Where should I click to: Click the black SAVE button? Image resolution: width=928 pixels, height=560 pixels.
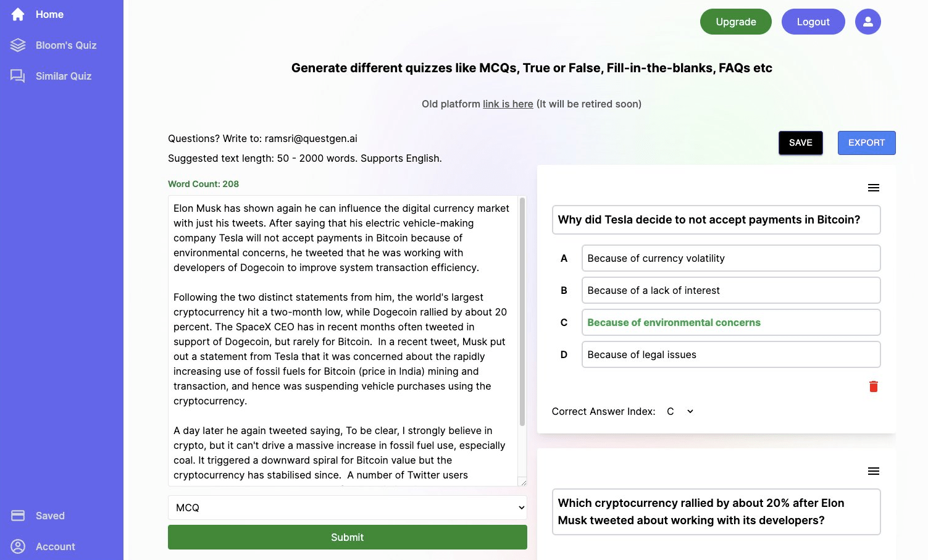[800, 143]
